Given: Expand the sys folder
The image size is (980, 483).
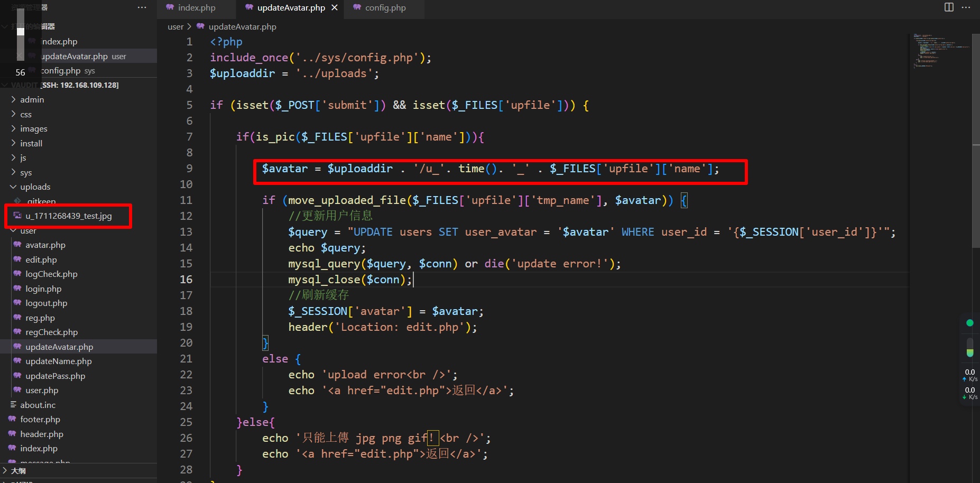Looking at the screenshot, I should point(78,172).
